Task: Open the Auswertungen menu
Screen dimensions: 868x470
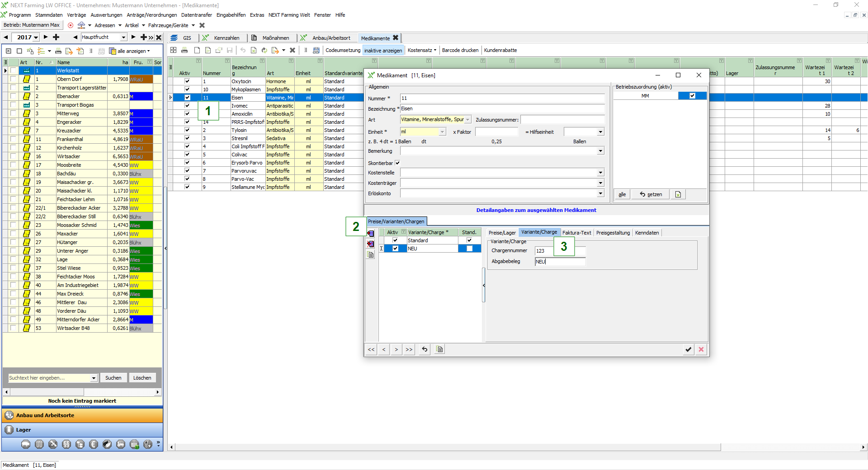Action: 106,15
